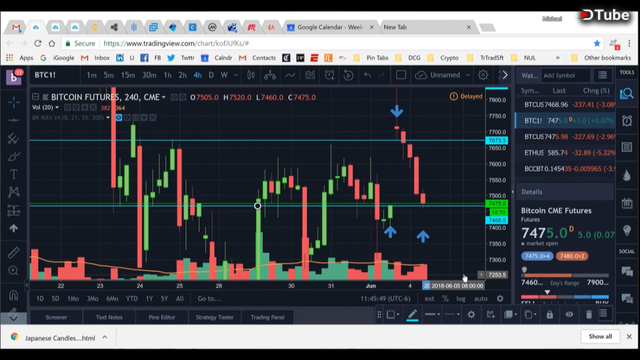Open the Trading Panel tab
The height and width of the screenshot is (360, 640).
[267, 317]
